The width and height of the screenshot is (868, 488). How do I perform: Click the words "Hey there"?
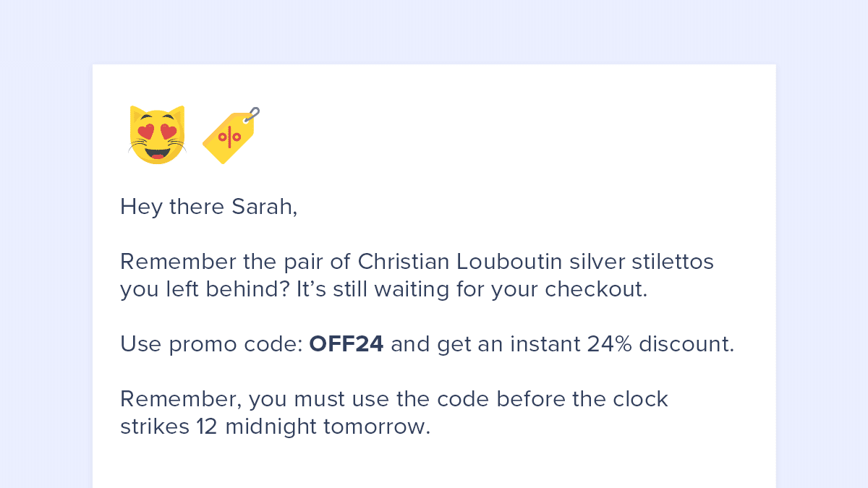pos(172,207)
